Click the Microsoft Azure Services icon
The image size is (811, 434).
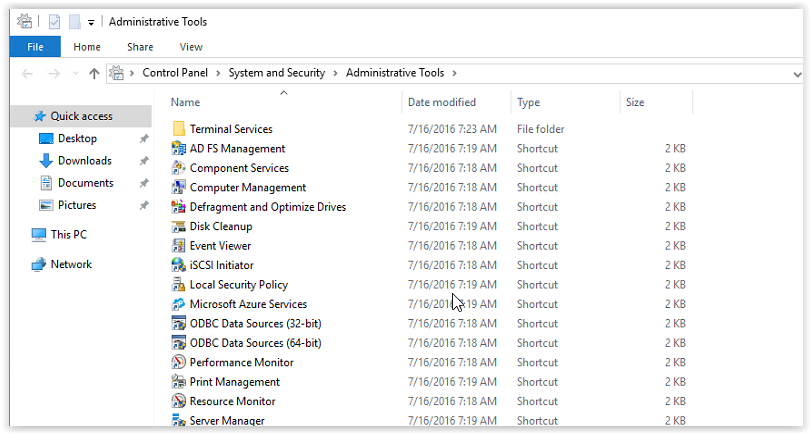pos(178,304)
